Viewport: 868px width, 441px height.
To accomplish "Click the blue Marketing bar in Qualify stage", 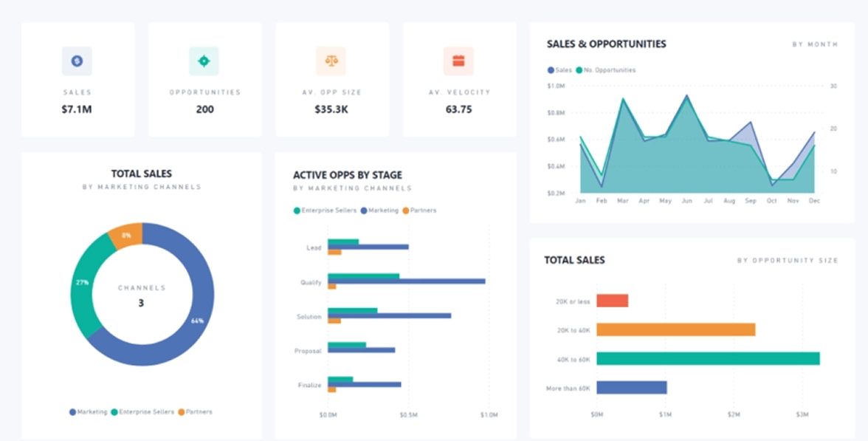I will pyautogui.click(x=406, y=281).
